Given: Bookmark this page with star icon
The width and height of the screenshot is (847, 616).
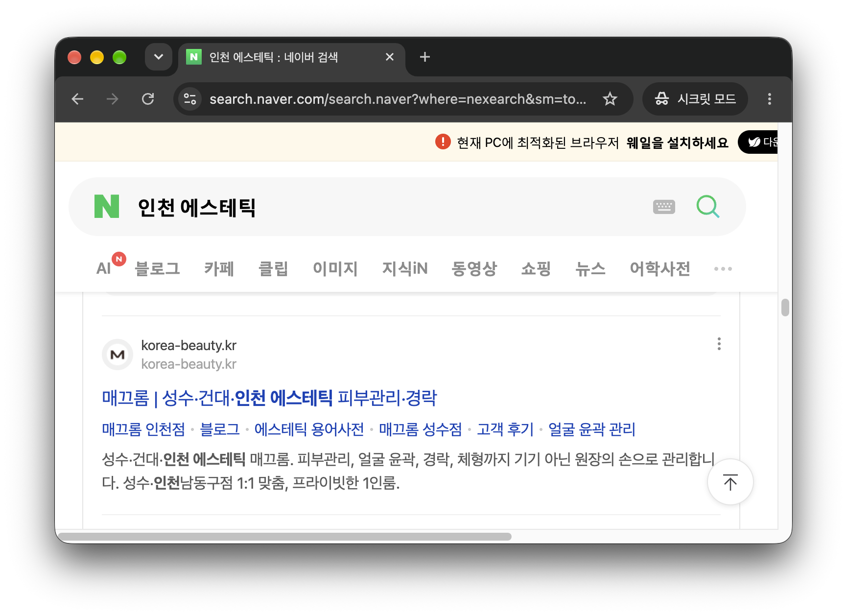Looking at the screenshot, I should [610, 99].
